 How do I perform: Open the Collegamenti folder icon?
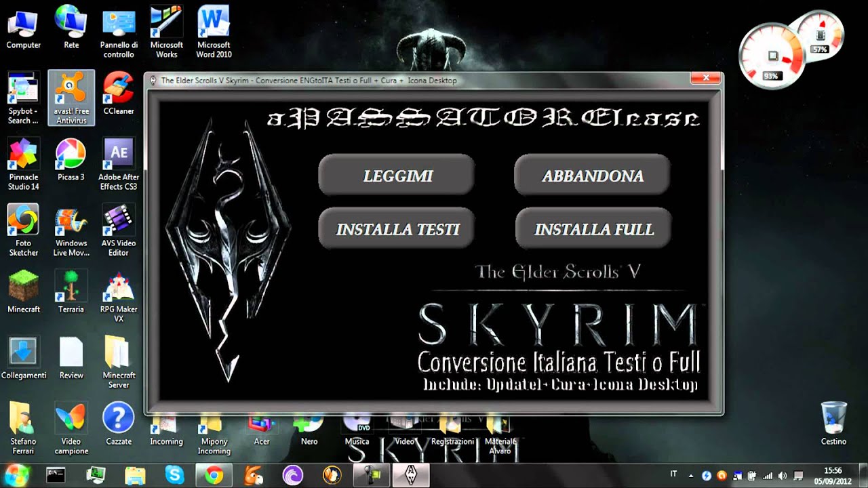(x=24, y=359)
